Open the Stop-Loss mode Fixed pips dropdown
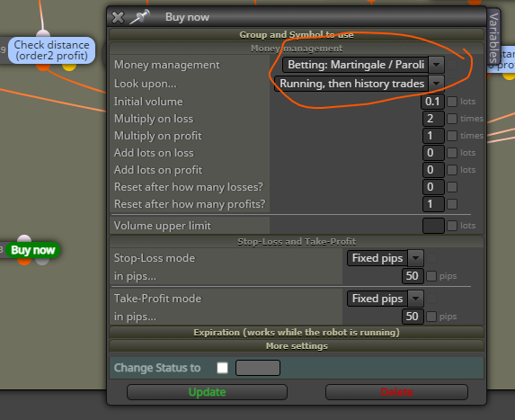Viewport: 515px width, 420px height. 386,258
